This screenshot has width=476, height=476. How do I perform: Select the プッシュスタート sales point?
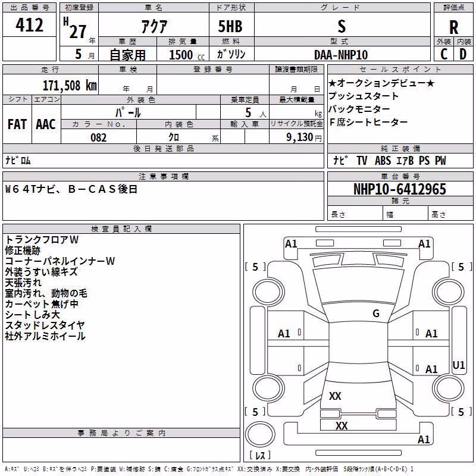coord(363,96)
